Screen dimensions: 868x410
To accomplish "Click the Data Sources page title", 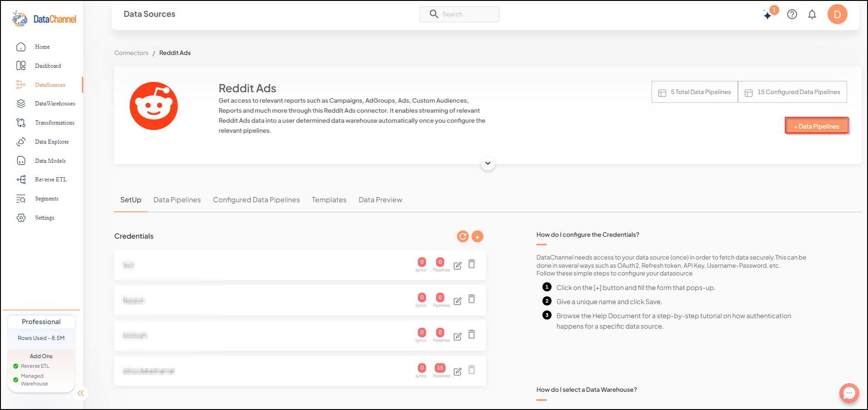I will pos(150,14).
